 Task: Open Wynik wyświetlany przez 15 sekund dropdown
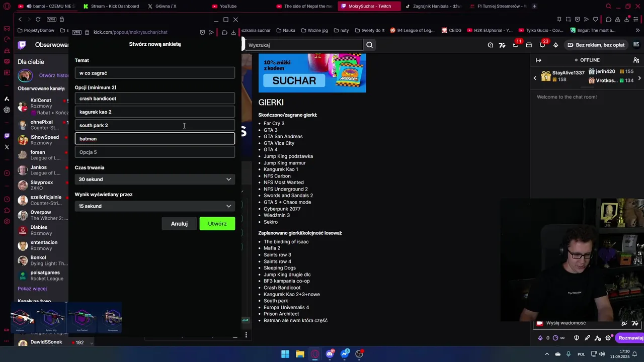[155, 206]
